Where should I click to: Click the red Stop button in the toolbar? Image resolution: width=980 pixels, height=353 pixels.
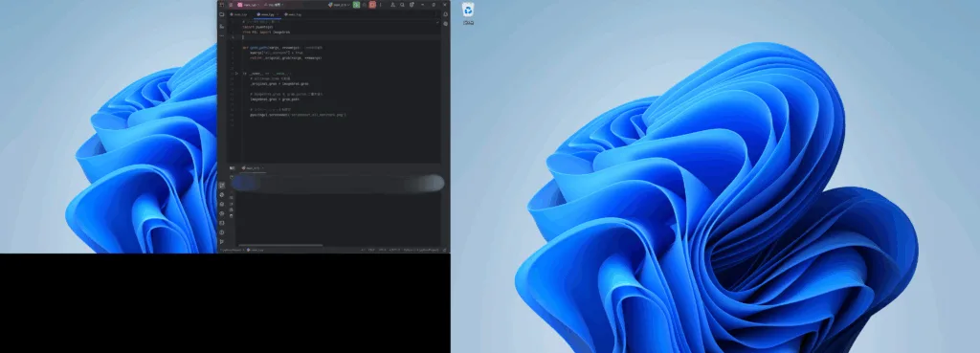372,5
